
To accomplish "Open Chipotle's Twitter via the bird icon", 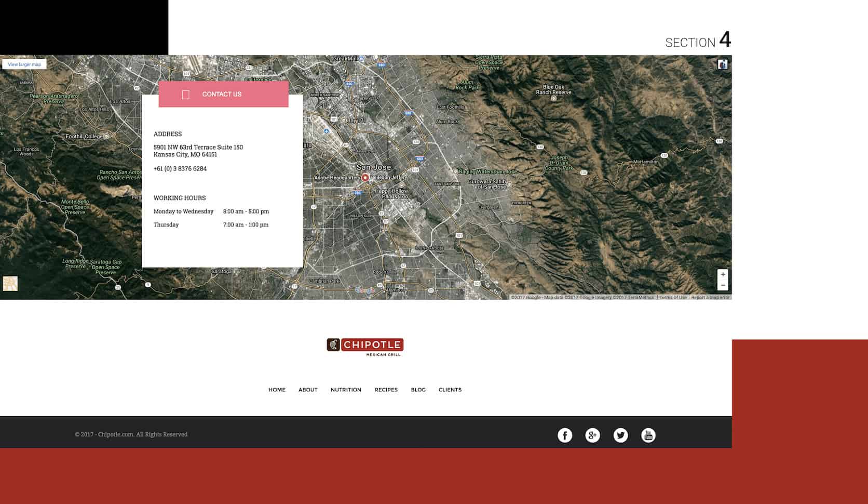I will [620, 435].
